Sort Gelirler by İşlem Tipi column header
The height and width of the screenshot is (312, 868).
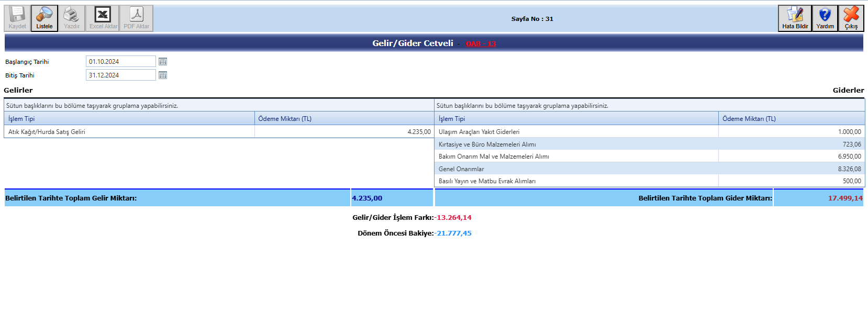[21, 119]
